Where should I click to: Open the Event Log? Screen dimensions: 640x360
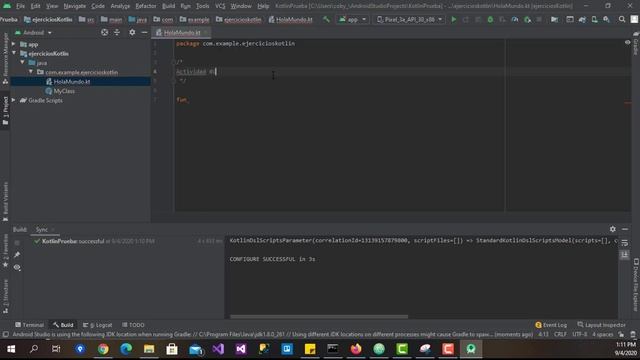pos(551,325)
